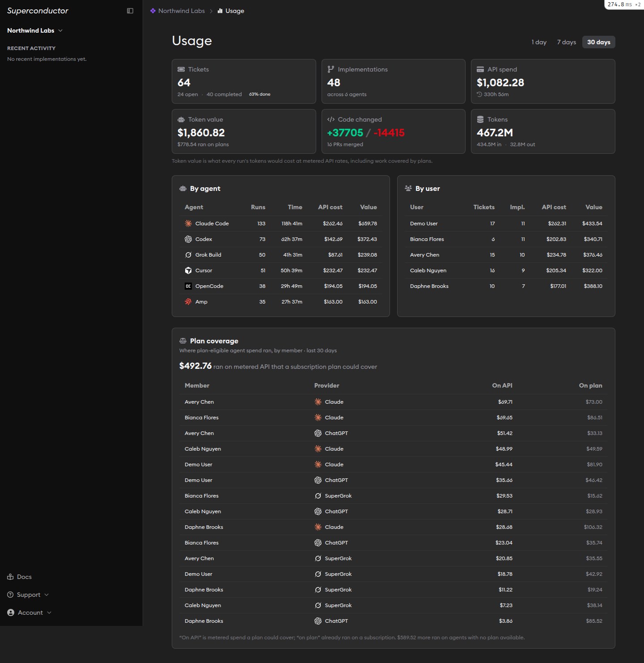The image size is (644, 663).
Task: Click the API spend value $1,082.28
Action: pyautogui.click(x=500, y=83)
